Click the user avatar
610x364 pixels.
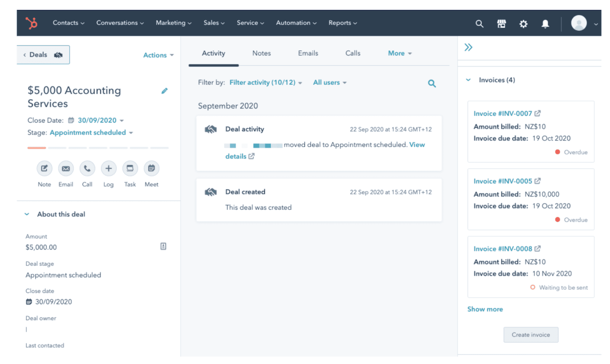click(579, 23)
